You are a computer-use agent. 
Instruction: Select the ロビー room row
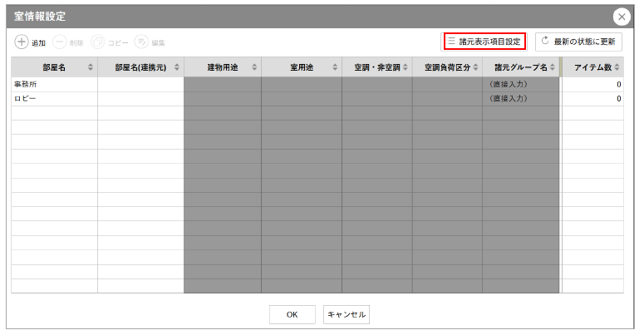(x=54, y=98)
